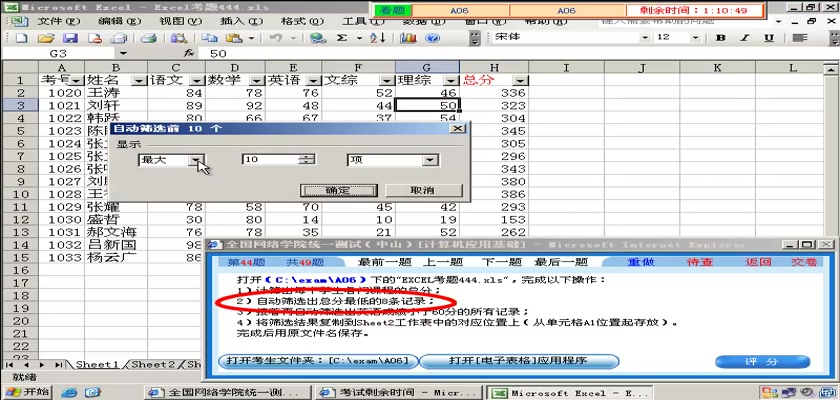The width and height of the screenshot is (840, 400).
Task: Open the 视图 menu
Action: pos(181,21)
